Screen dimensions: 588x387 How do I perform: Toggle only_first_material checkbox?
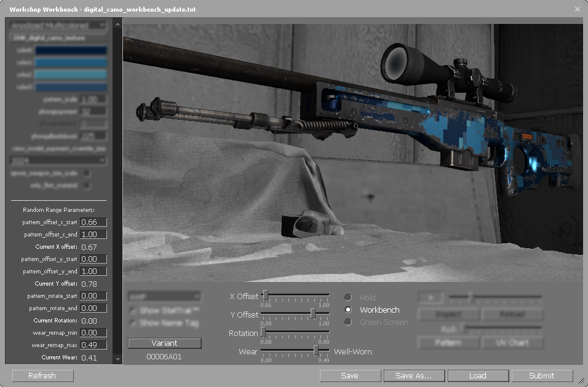[x=87, y=186]
